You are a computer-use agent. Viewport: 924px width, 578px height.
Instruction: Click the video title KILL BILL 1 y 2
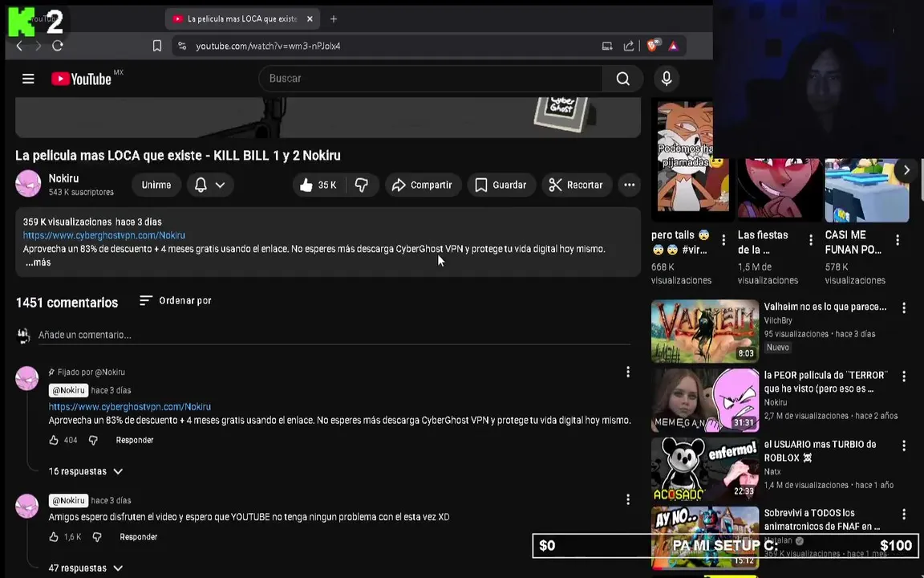tap(178, 156)
